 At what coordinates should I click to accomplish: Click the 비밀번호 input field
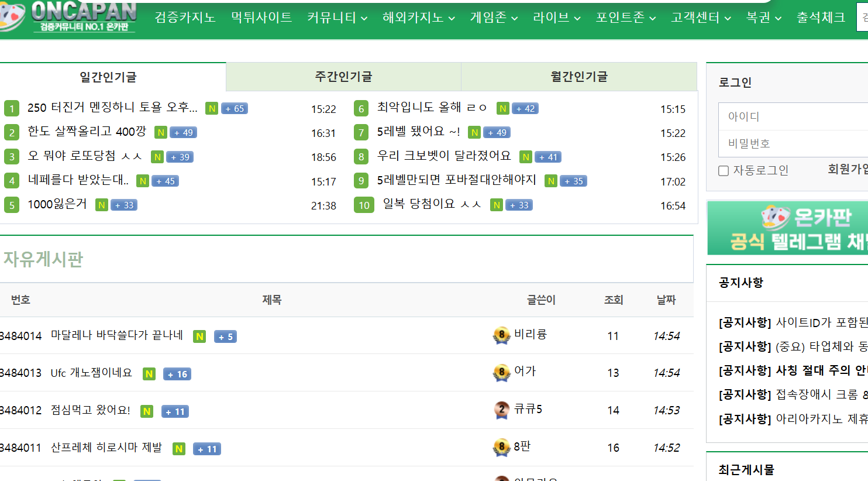point(793,143)
